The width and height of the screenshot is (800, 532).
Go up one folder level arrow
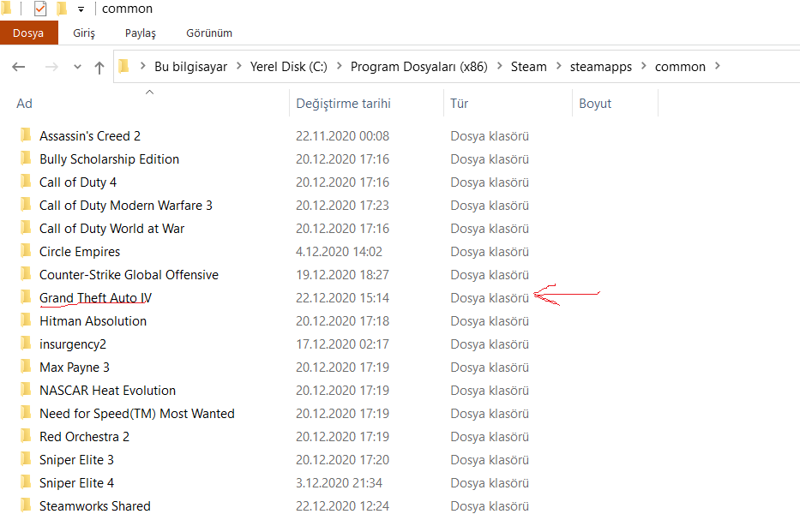(x=99, y=68)
